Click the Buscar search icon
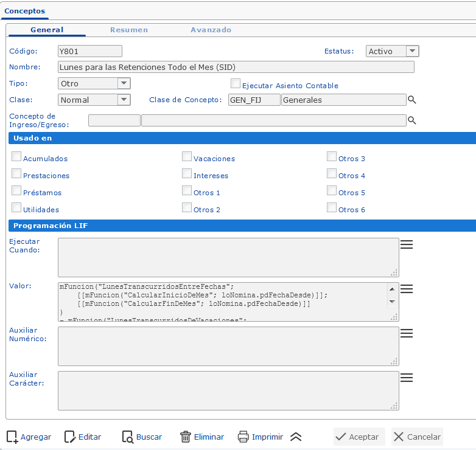 (127, 437)
